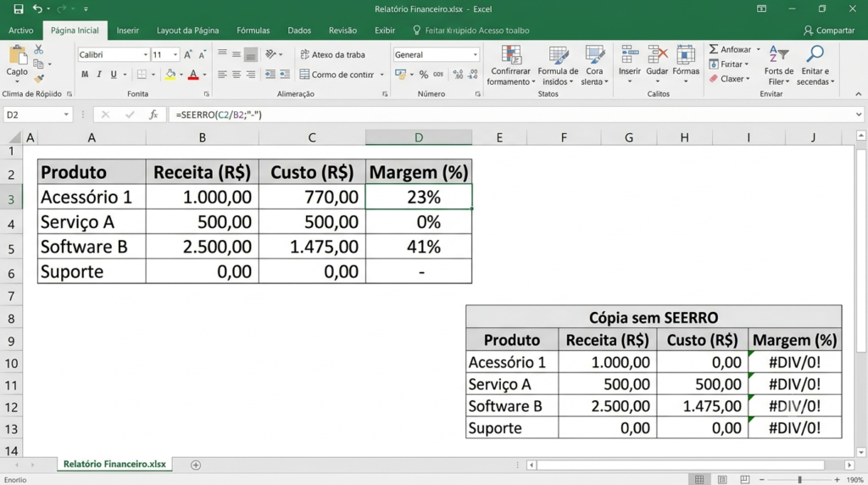Image resolution: width=868 pixels, height=485 pixels.
Task: Click the cell borders icon
Action: (x=142, y=74)
